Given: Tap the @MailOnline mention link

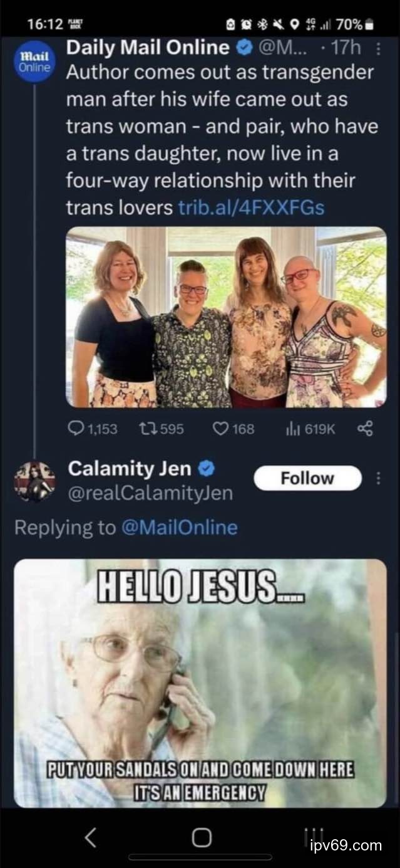Looking at the screenshot, I should pyautogui.click(x=179, y=527).
